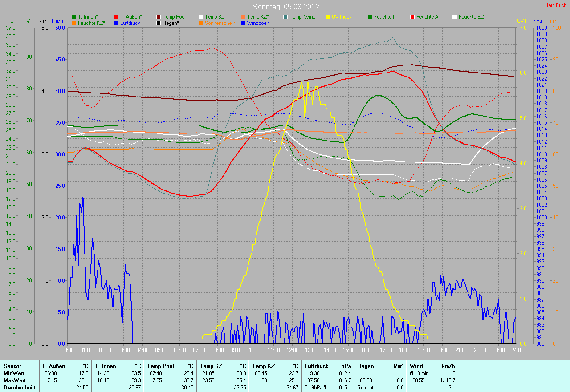Click the chart date title Sonntag, 05.08.2012
Viewport: 570px width, 392px height.
[x=285, y=7]
